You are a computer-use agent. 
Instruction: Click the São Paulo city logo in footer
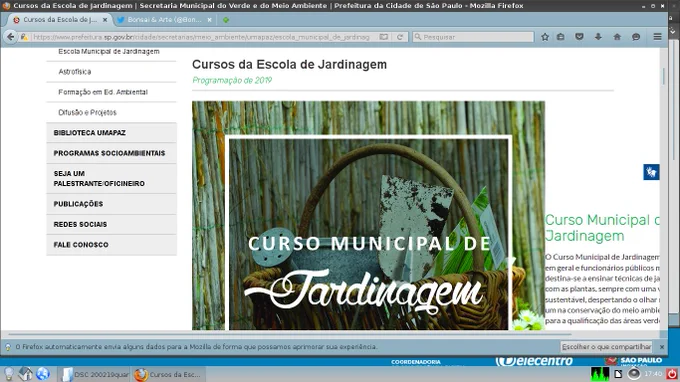click(634, 361)
